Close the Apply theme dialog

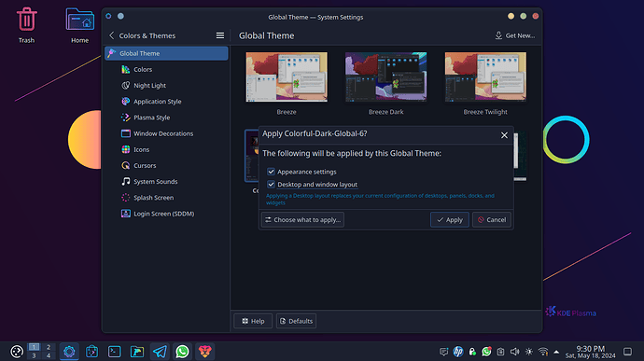504,135
